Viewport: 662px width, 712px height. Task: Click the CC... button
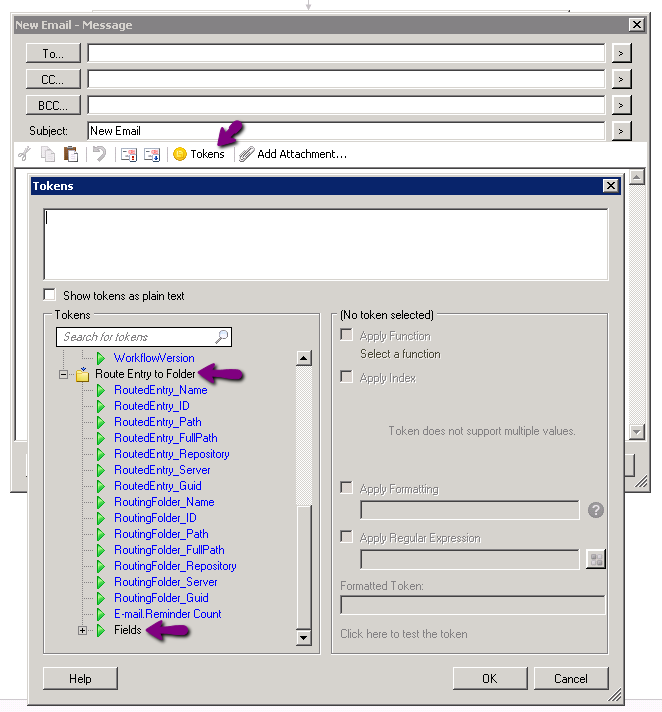coord(53,79)
